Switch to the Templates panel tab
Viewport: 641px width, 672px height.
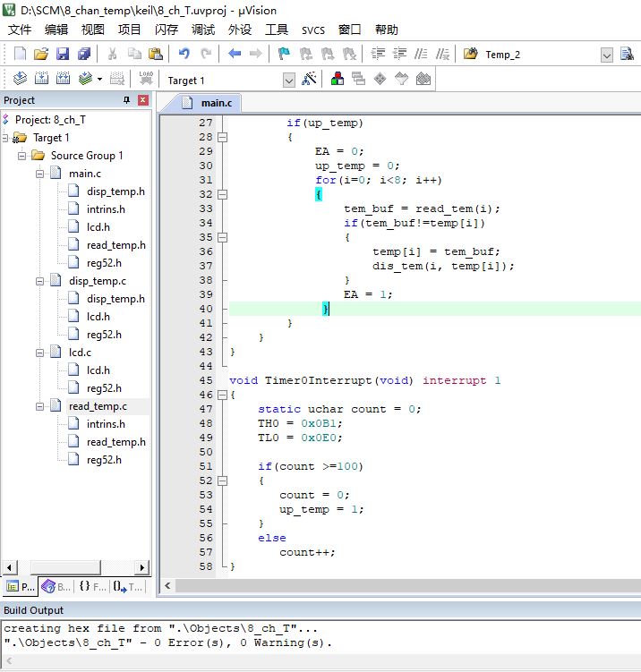127,586
